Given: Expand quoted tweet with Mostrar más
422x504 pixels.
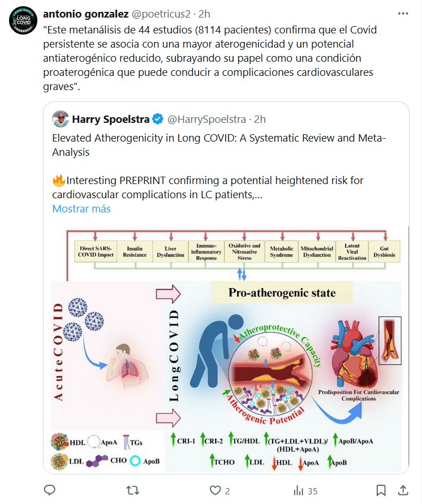Looking at the screenshot, I should click(x=81, y=208).
